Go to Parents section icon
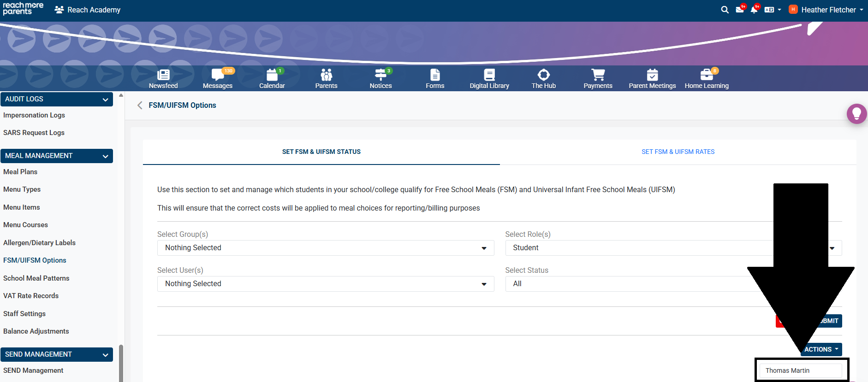The image size is (868, 382). coord(326,78)
